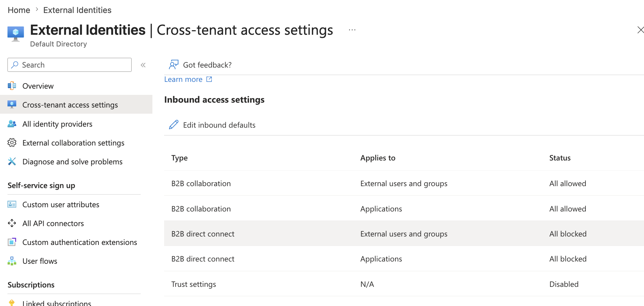Image resolution: width=644 pixels, height=306 pixels.
Task: Click the Subscriptions section heading
Action: tap(31, 285)
